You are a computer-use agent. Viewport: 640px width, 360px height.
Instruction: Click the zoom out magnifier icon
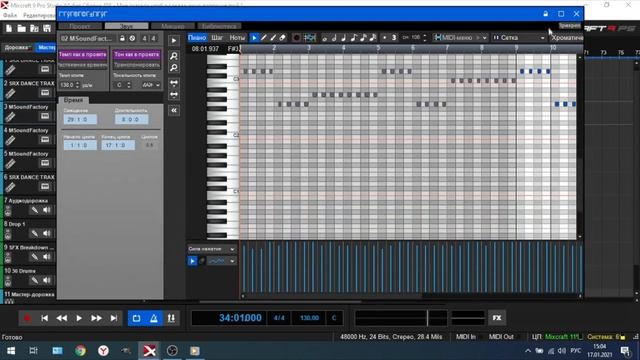174,68
